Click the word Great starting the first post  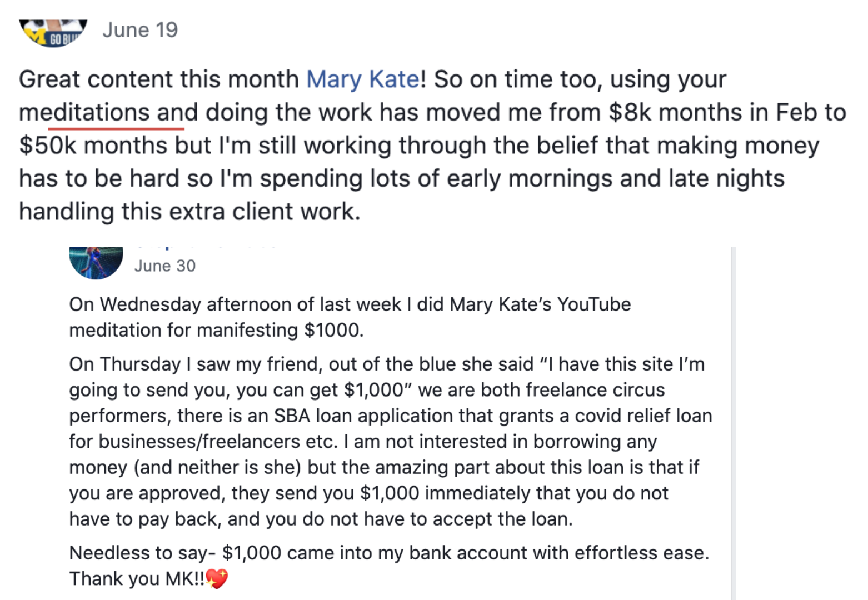point(50,79)
